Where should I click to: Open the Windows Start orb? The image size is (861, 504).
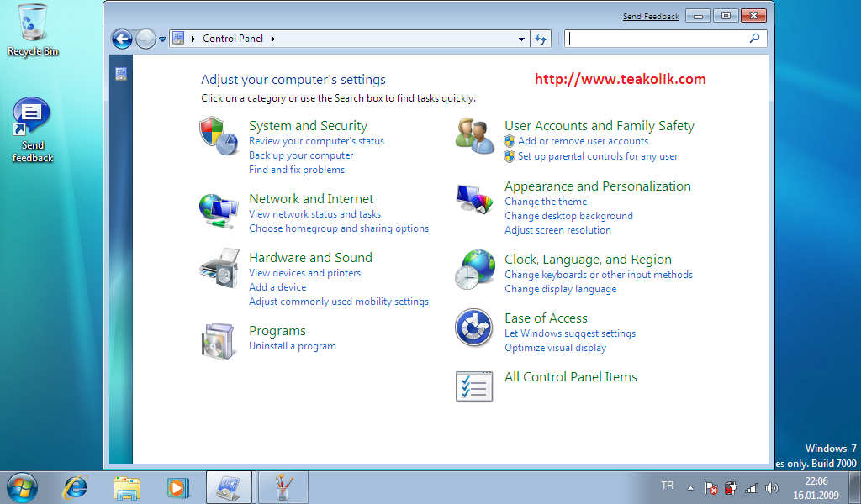point(22,487)
